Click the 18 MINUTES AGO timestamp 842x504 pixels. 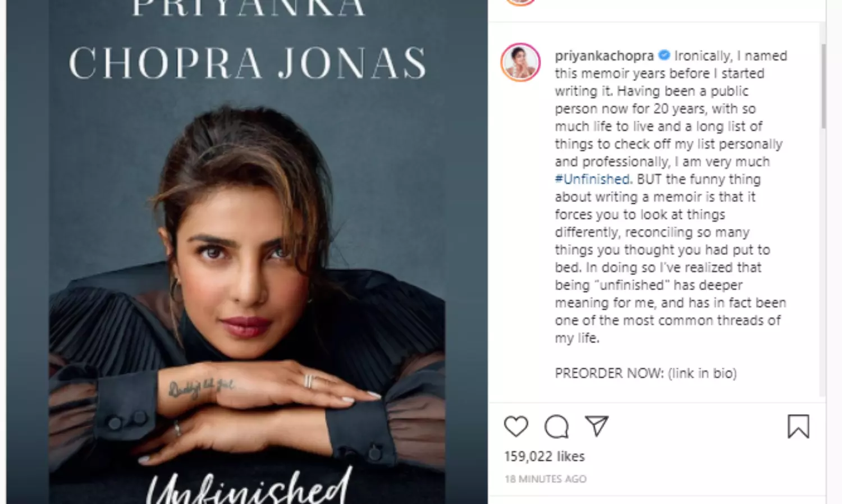point(546,479)
